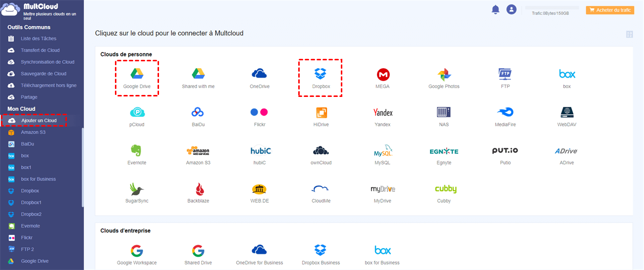Select MediaFire cloud
Screen dimensions: 644x270
[505, 112]
